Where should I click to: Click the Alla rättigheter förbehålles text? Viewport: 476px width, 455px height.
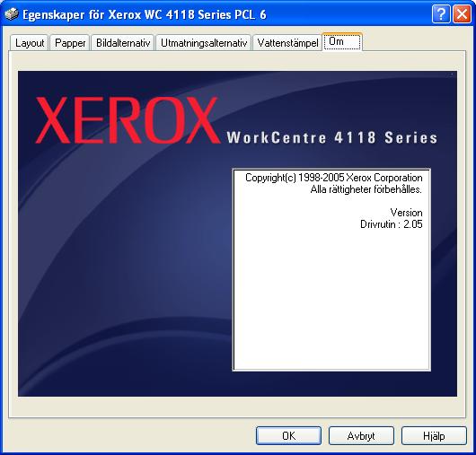pyautogui.click(x=366, y=189)
